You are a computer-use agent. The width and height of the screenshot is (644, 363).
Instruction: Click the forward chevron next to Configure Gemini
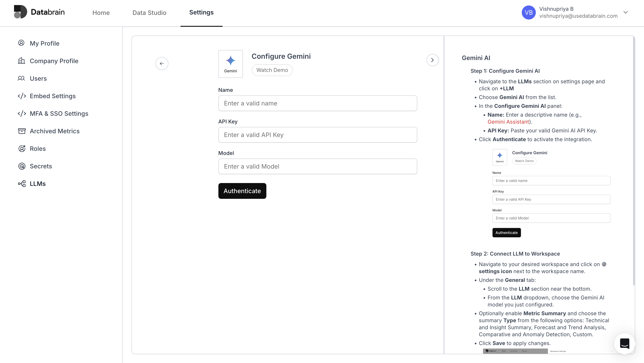(432, 60)
